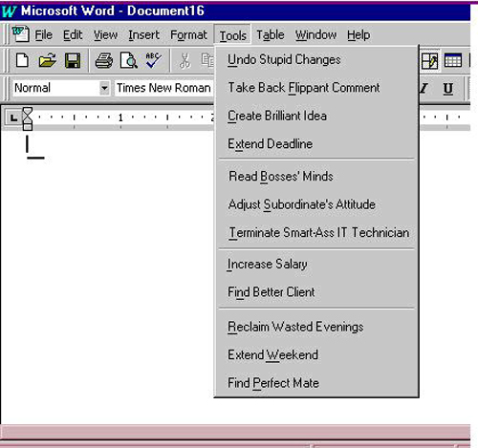This screenshot has width=478, height=448.
Task: Open the Word document control icon menu
Action: pos(20,34)
